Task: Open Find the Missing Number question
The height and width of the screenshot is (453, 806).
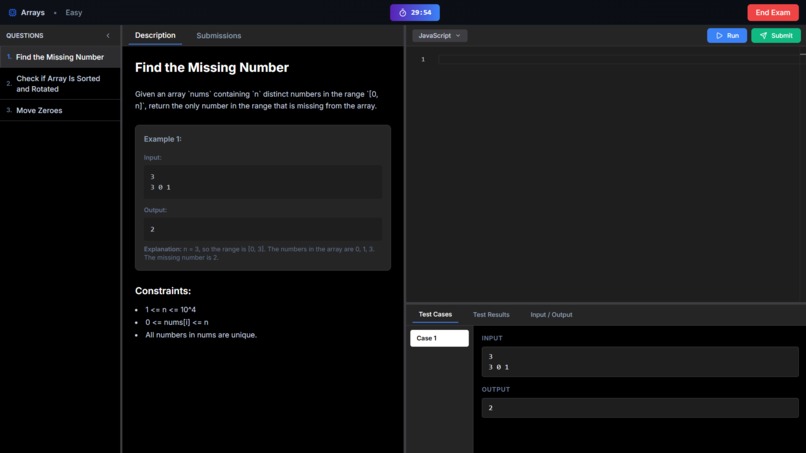Action: (60, 57)
